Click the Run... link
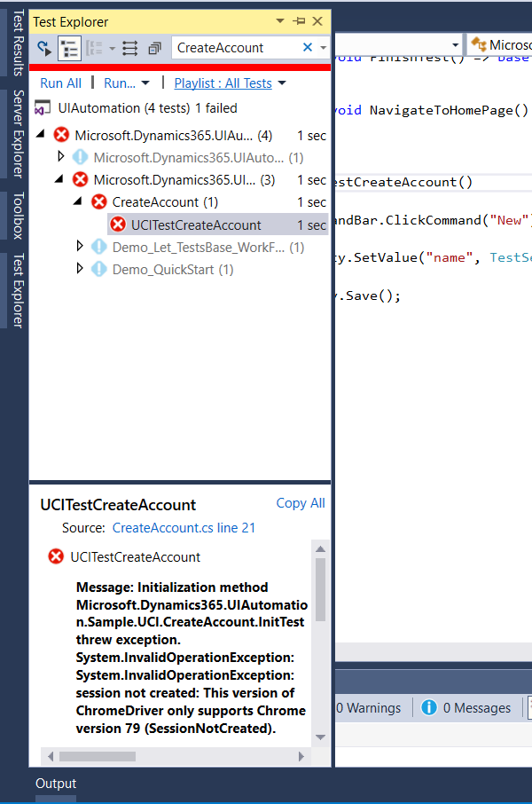 [x=120, y=83]
